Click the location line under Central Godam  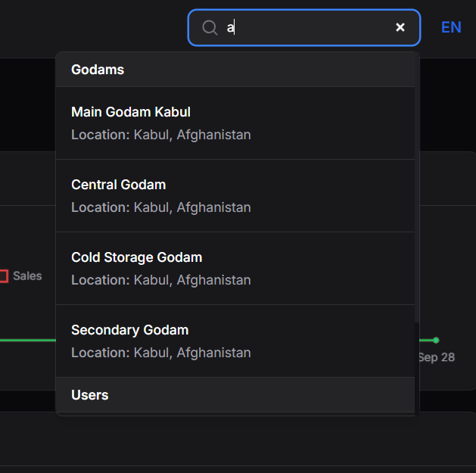(x=161, y=207)
